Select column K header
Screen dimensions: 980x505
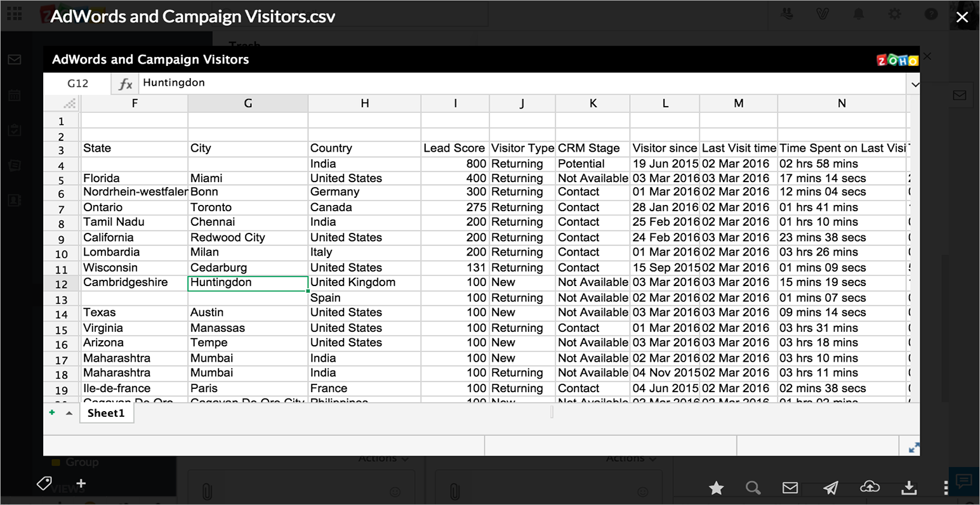(x=593, y=103)
